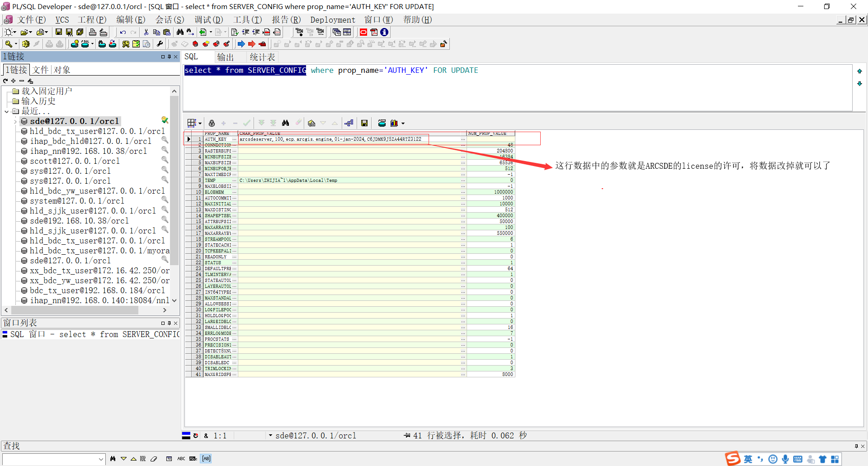868x466 pixels.
Task: Open the find text combo box dropdown
Action: click(x=101, y=459)
